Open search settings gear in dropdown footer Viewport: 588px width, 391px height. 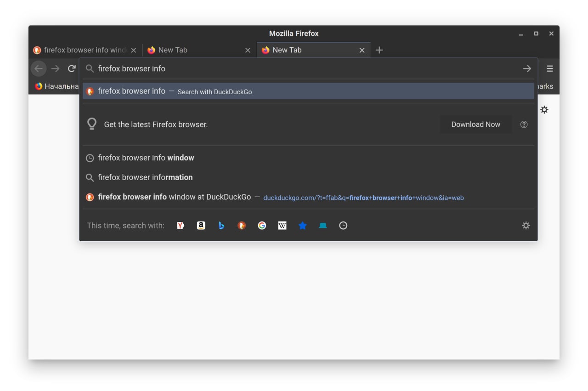pyautogui.click(x=526, y=226)
